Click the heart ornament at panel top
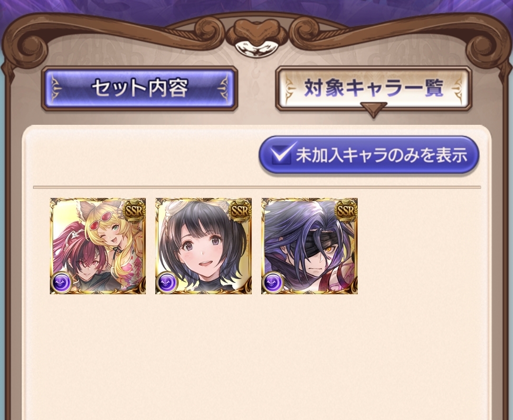This screenshot has width=513, height=420. click(256, 33)
